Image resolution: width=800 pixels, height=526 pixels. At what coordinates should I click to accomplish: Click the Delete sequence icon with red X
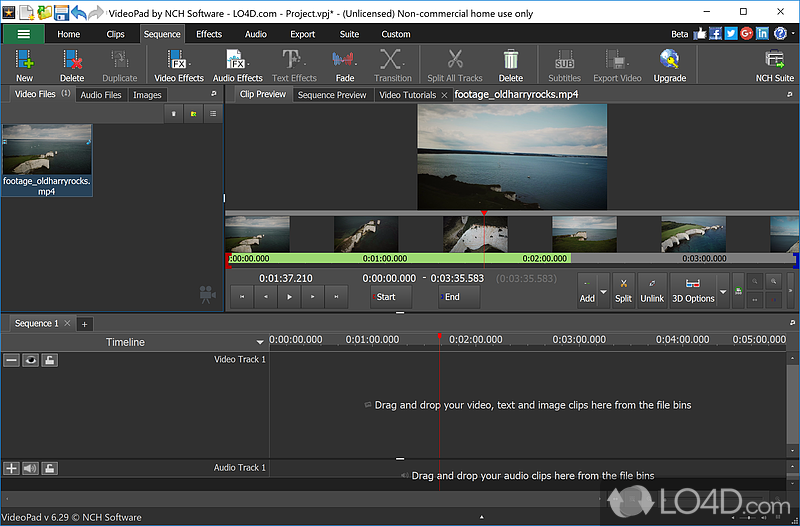[x=72, y=65]
